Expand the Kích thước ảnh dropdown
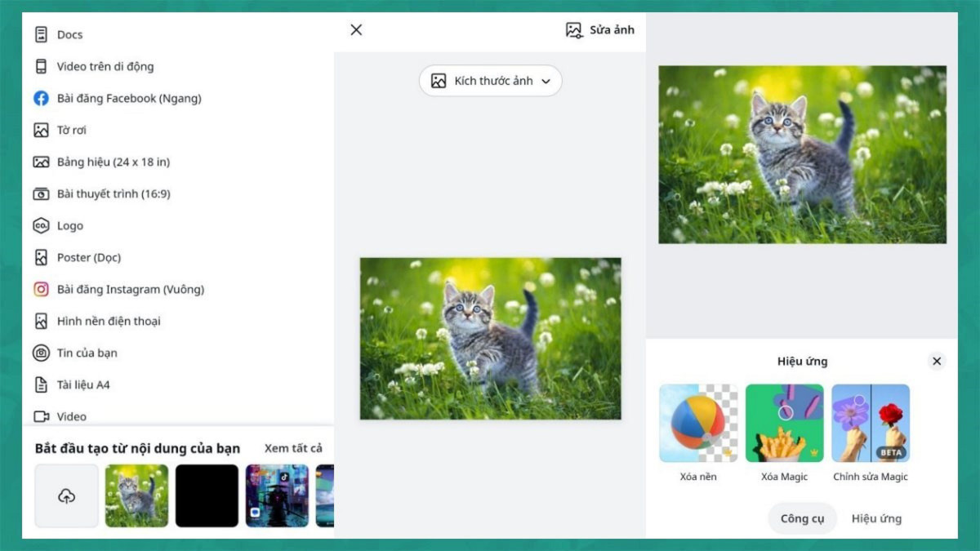 [491, 81]
